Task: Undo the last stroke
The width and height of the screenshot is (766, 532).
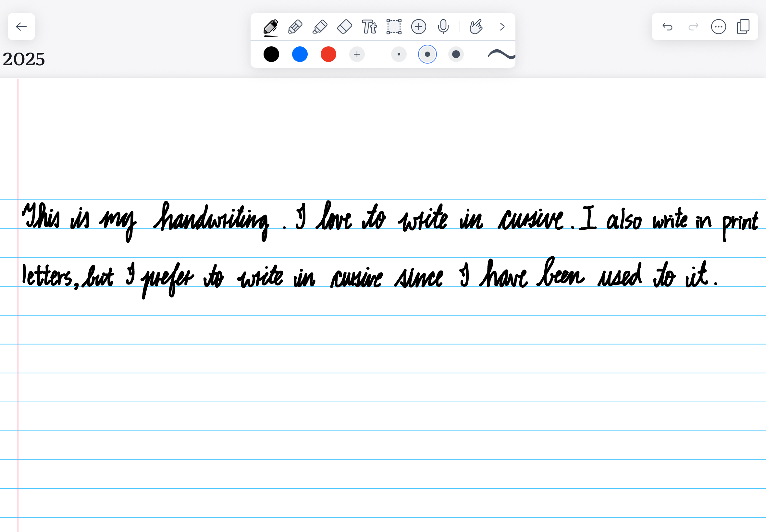Action: (x=667, y=27)
